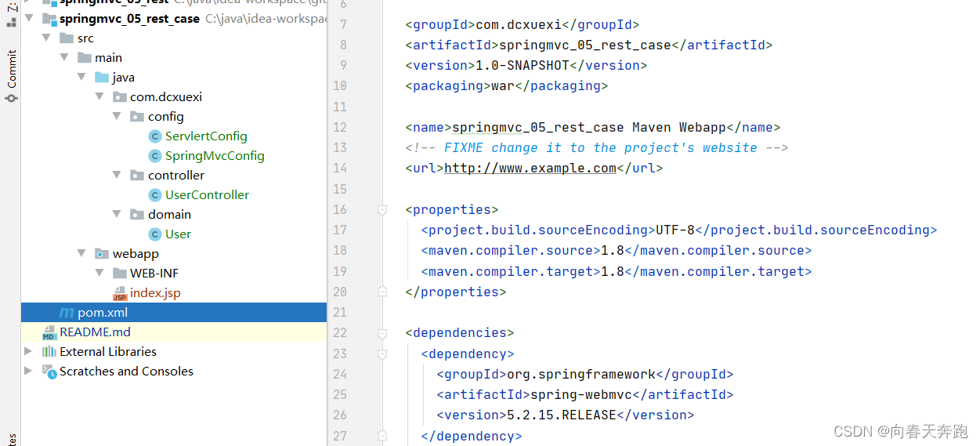Viewport: 980px width, 446px height.
Task: Click the main folder icon
Action: click(x=85, y=57)
